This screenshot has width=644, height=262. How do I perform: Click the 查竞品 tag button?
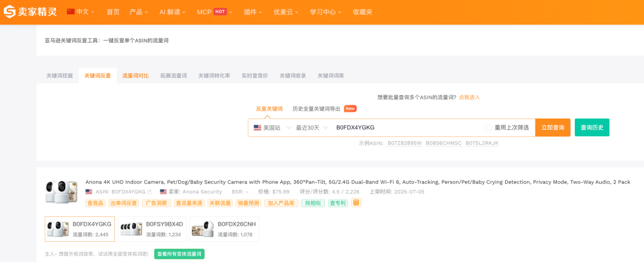coord(95,203)
